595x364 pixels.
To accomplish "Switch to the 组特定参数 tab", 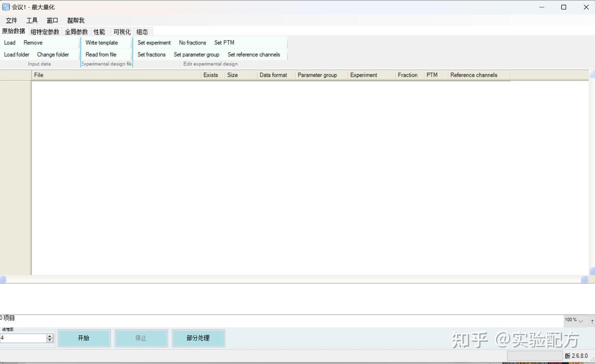I will 44,31.
